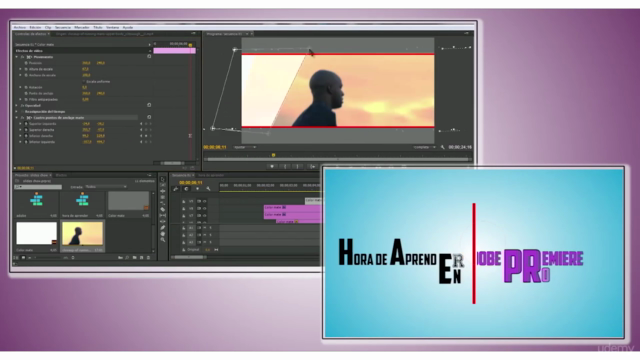The height and width of the screenshot is (360, 640).
Task: Lock audio track A3
Action: tap(184, 242)
